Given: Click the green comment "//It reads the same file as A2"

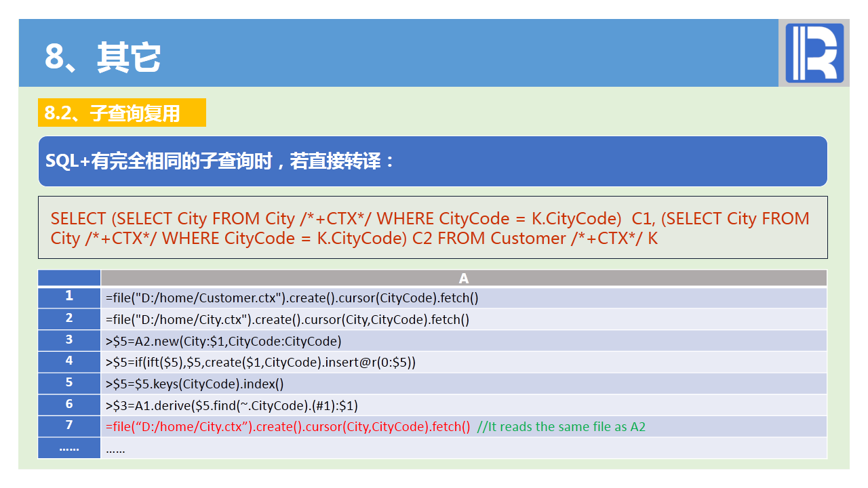Looking at the screenshot, I should (x=561, y=426).
